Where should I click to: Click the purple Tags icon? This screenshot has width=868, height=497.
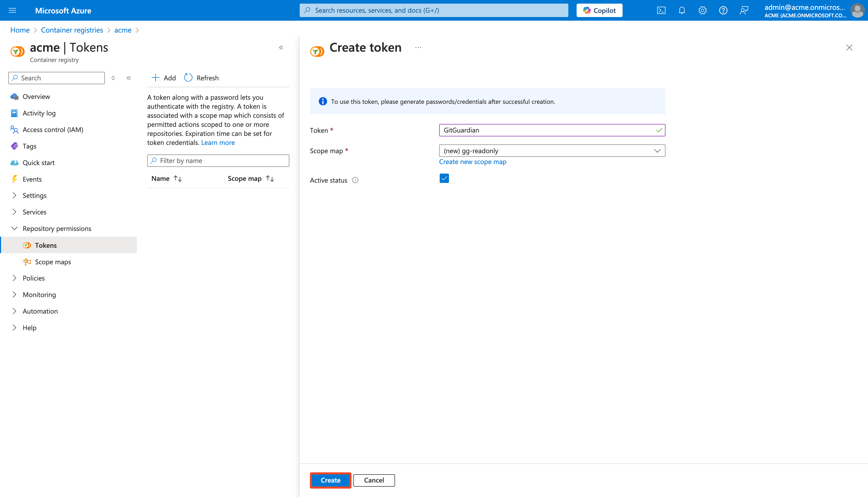pos(14,146)
